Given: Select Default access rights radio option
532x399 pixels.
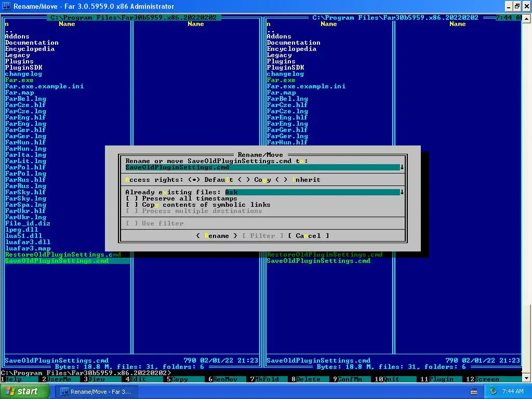Looking at the screenshot, I should click(210, 180).
